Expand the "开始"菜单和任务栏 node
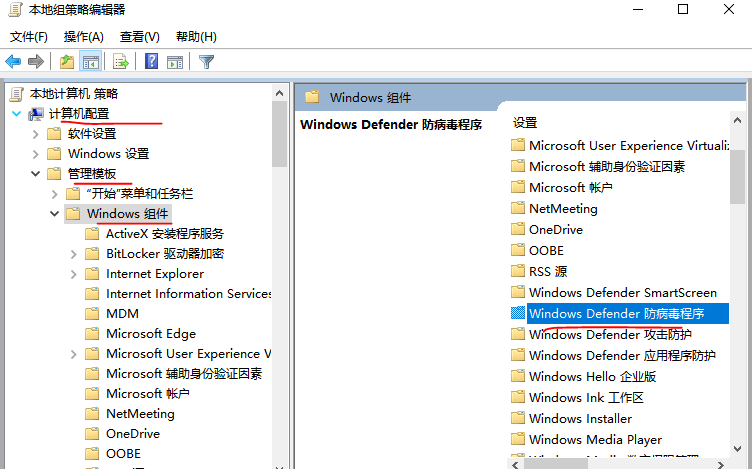The width and height of the screenshot is (752, 469). coord(55,194)
